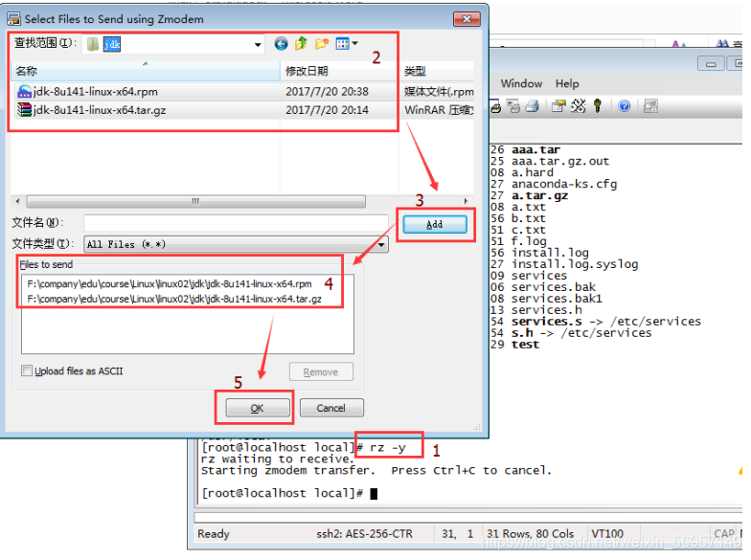Screen dimensions: 751x560
Task: Click the file name input field
Action: [x=236, y=223]
